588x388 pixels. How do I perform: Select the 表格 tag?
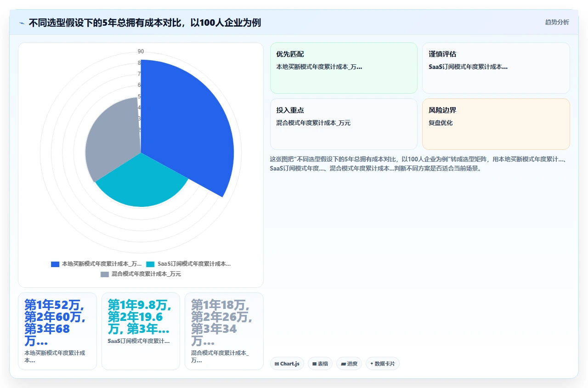point(320,364)
